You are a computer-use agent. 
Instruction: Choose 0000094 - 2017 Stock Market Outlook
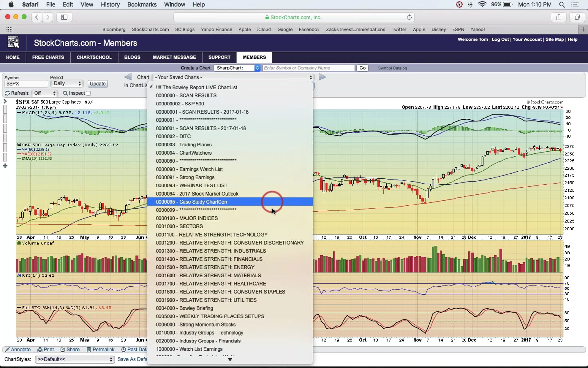pyautogui.click(x=230, y=194)
